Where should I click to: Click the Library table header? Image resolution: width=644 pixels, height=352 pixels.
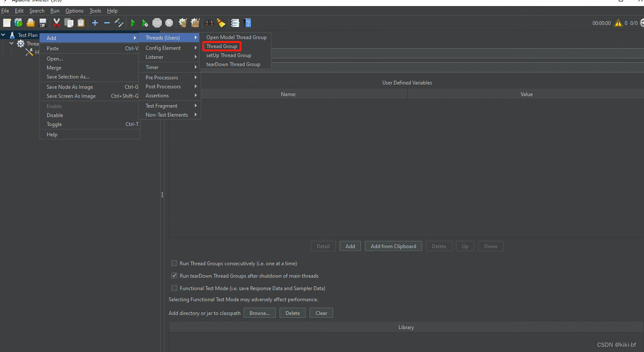pos(406,327)
